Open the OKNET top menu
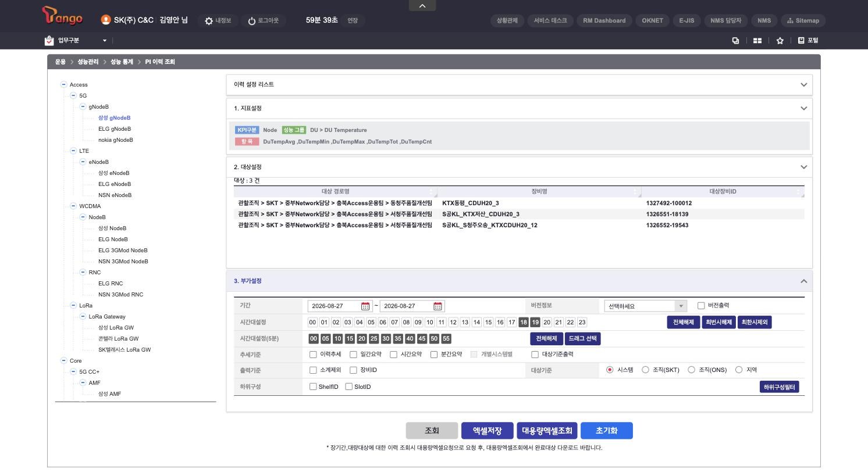 [652, 20]
